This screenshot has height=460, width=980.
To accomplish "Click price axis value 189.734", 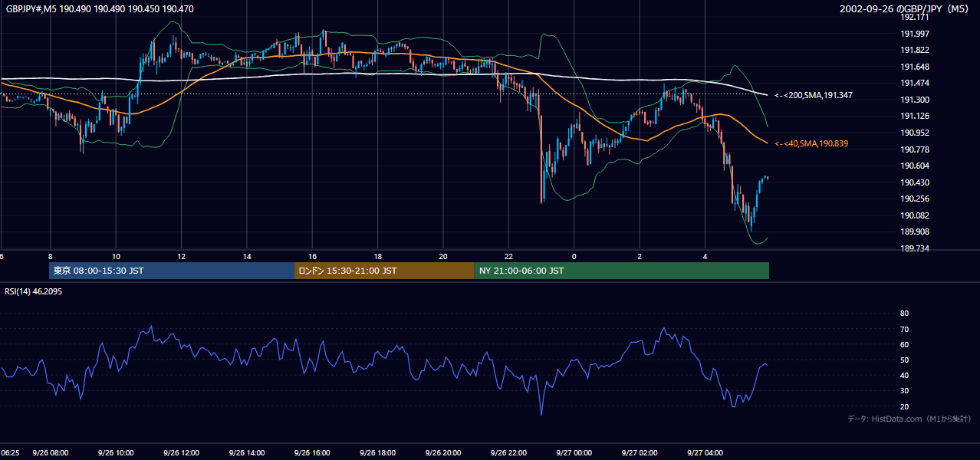I will [x=914, y=248].
